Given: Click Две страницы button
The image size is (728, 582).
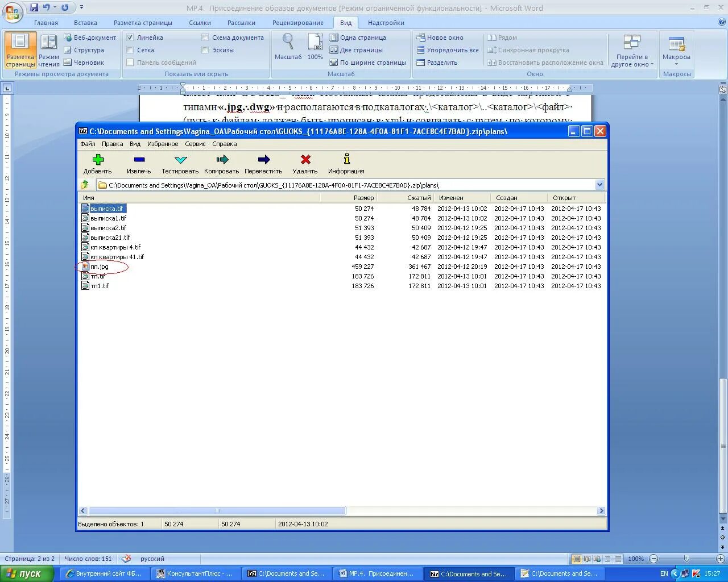Looking at the screenshot, I should tap(356, 50).
